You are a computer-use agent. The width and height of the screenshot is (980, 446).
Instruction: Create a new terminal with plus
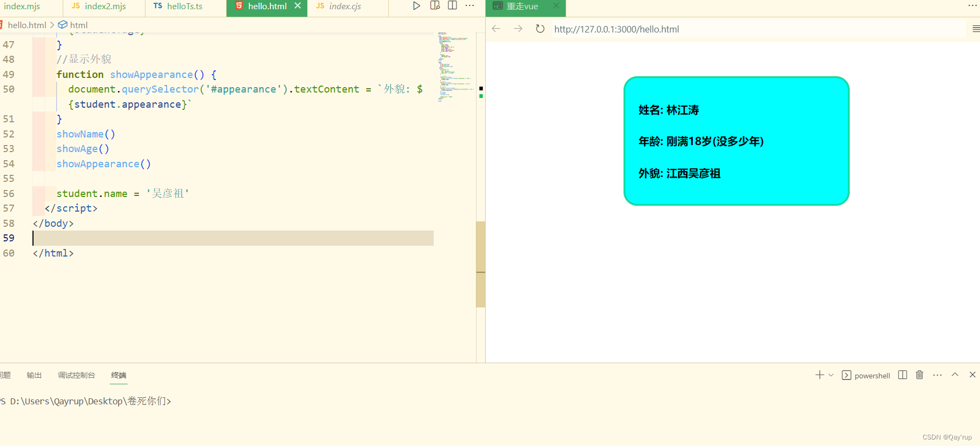pos(819,375)
